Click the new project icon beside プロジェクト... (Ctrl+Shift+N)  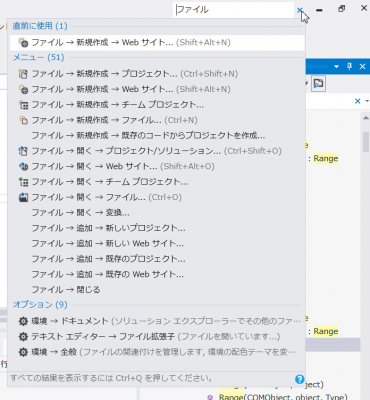click(23, 74)
